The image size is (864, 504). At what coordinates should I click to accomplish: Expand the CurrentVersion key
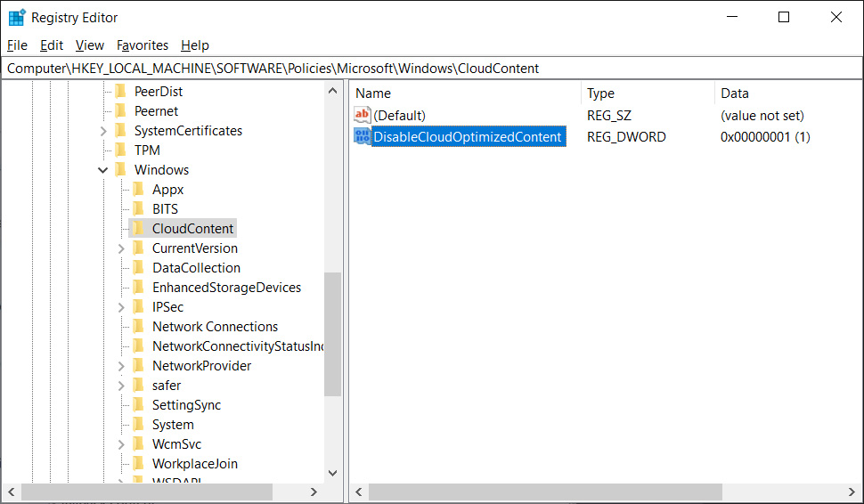coord(121,248)
